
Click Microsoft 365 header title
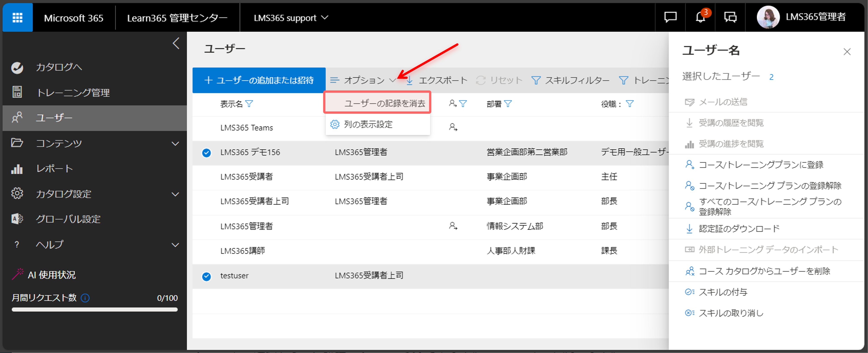[74, 18]
